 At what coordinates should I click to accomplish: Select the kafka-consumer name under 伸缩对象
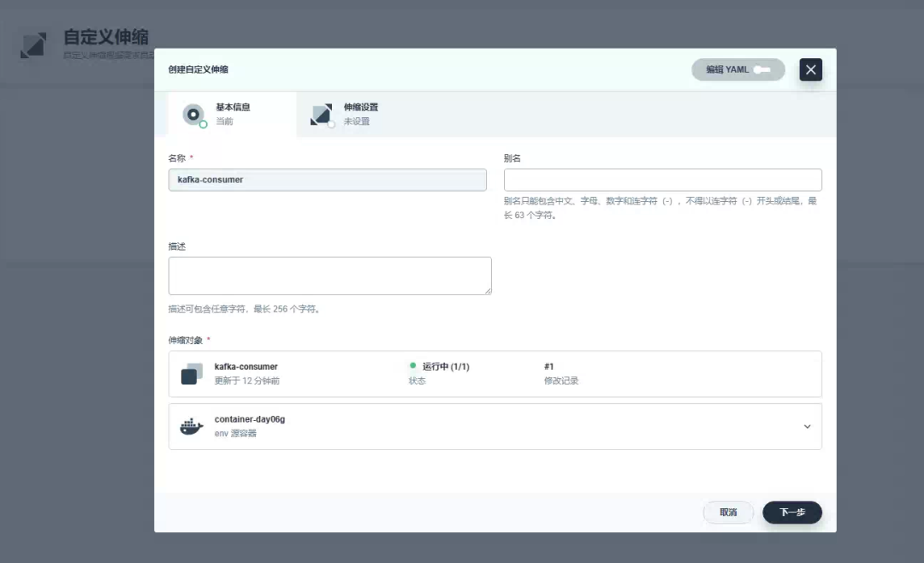pyautogui.click(x=246, y=366)
